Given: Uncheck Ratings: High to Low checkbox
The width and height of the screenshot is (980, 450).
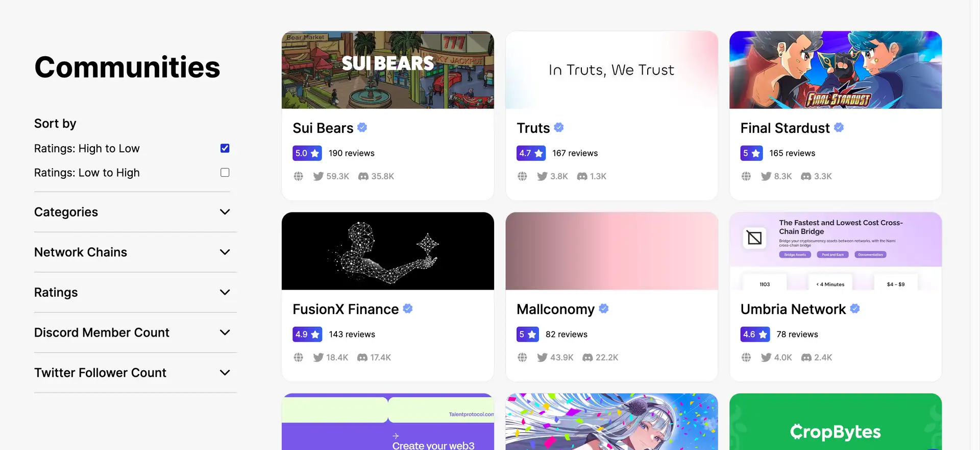Looking at the screenshot, I should [225, 148].
